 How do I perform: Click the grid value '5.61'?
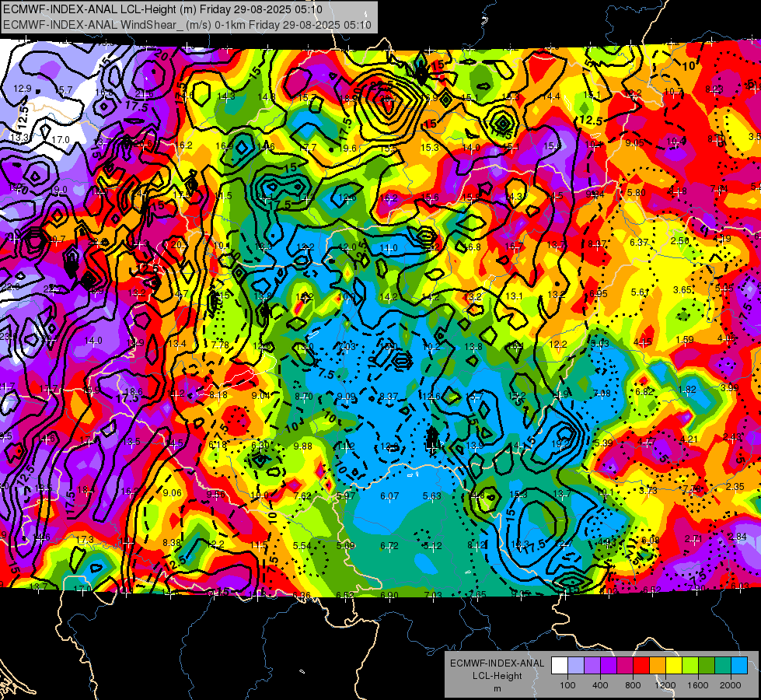(x=641, y=292)
